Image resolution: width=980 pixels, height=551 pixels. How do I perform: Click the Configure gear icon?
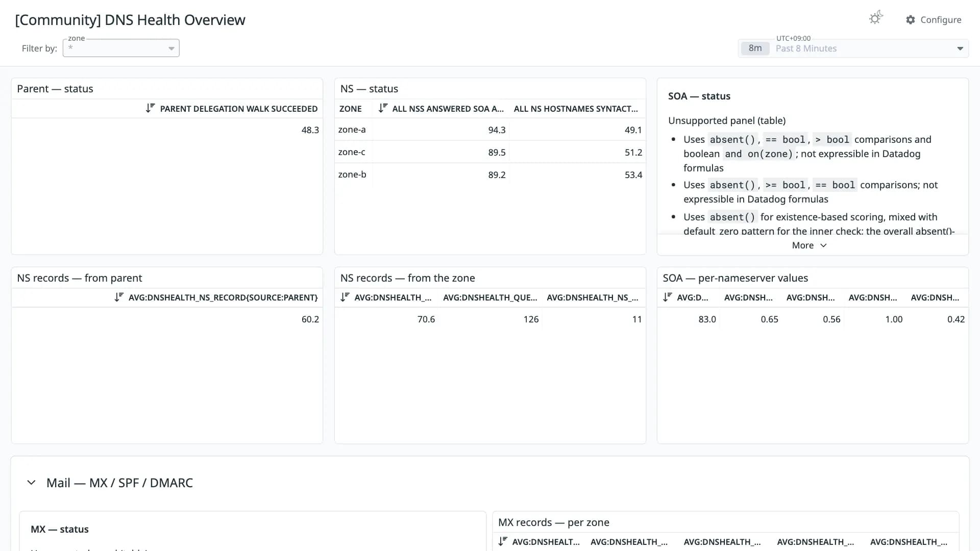click(911, 20)
